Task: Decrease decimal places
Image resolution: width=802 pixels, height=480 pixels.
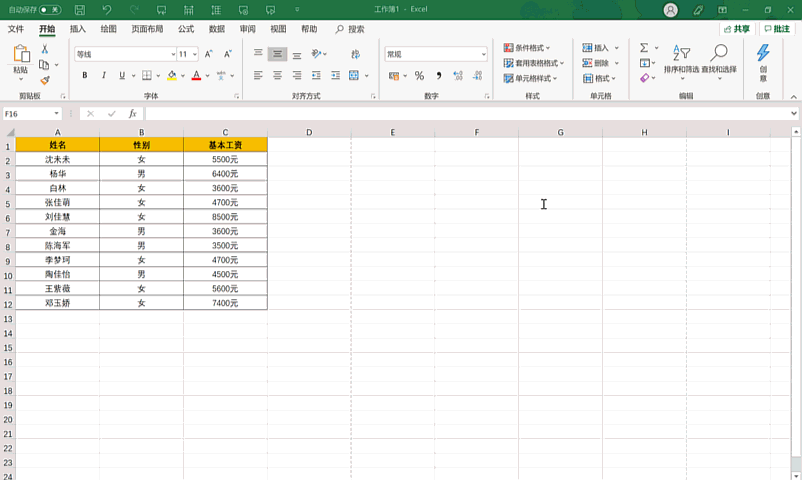Action: click(x=477, y=76)
